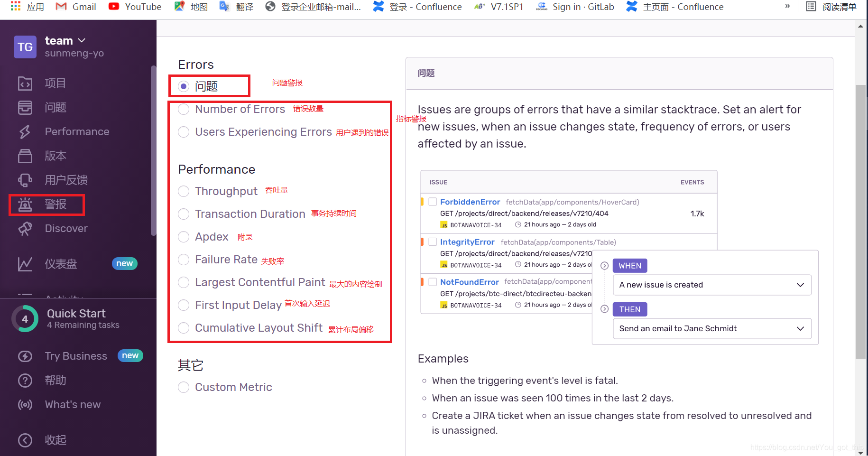The image size is (868, 456).
Task: Select Users Experiencing Errors radio option
Action: 184,132
